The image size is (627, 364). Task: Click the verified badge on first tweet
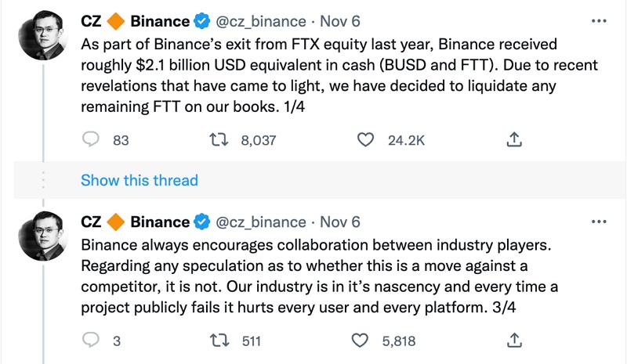pyautogui.click(x=202, y=21)
